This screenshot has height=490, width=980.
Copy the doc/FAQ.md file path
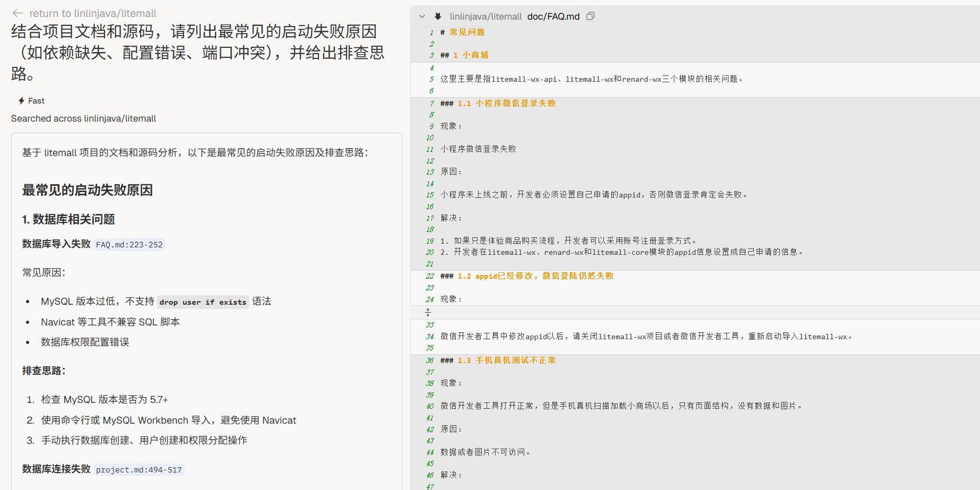pos(591,16)
